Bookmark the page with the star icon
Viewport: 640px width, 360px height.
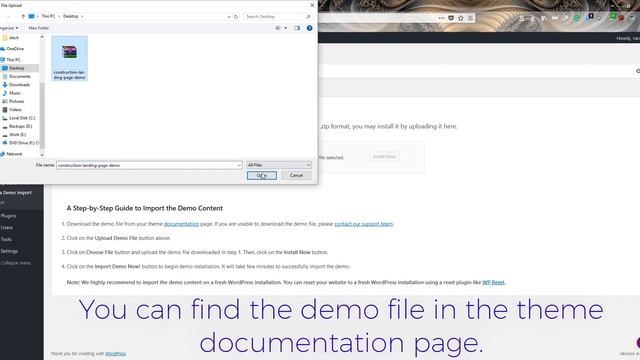point(461,18)
